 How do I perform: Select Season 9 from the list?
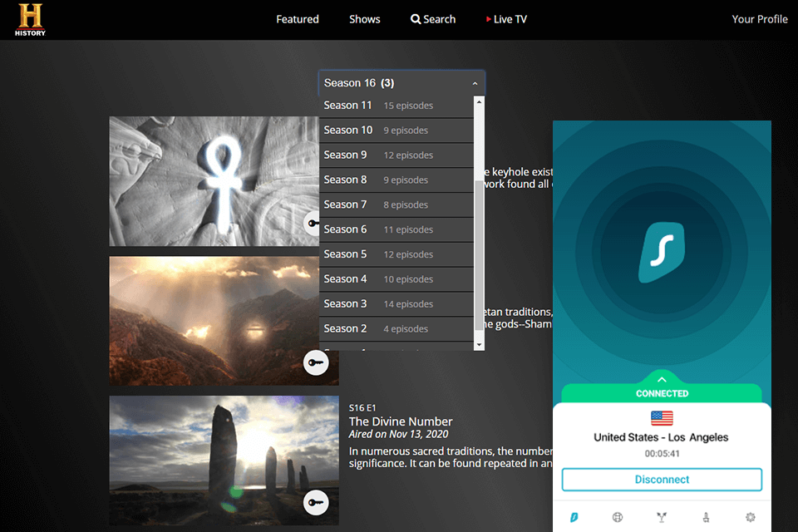397,155
